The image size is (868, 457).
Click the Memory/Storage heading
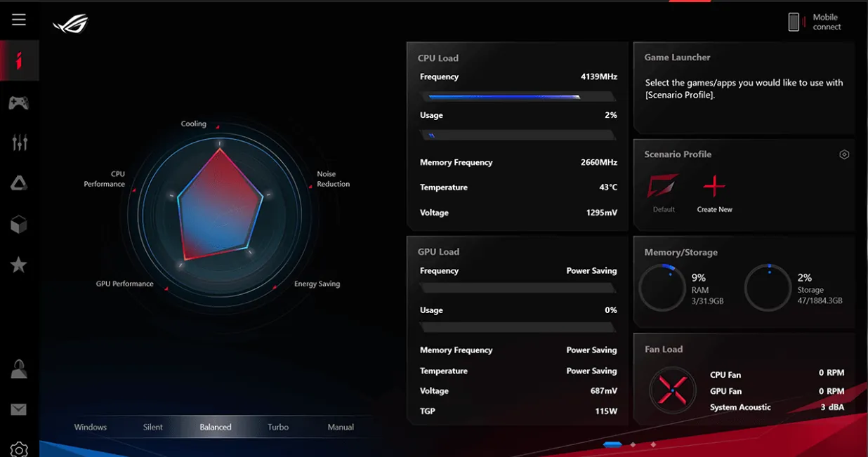(x=681, y=253)
